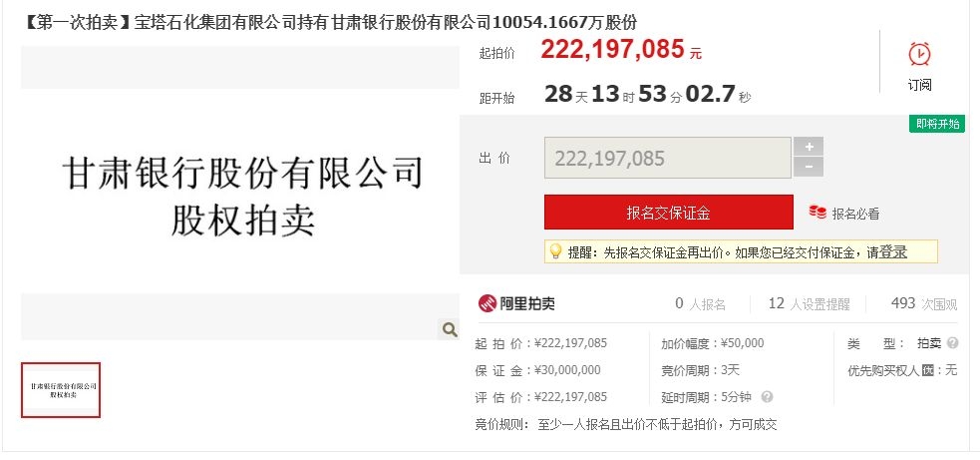
Task: Click the red 报名交保证金 button
Action: (669, 213)
